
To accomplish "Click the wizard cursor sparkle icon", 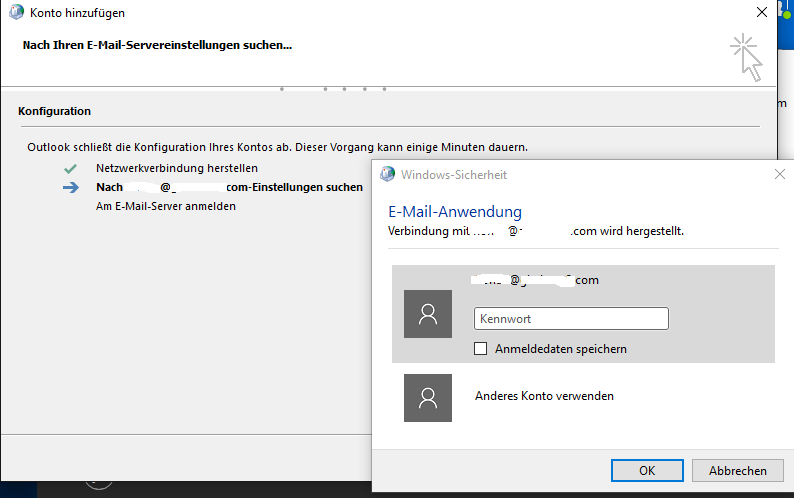I will point(746,58).
